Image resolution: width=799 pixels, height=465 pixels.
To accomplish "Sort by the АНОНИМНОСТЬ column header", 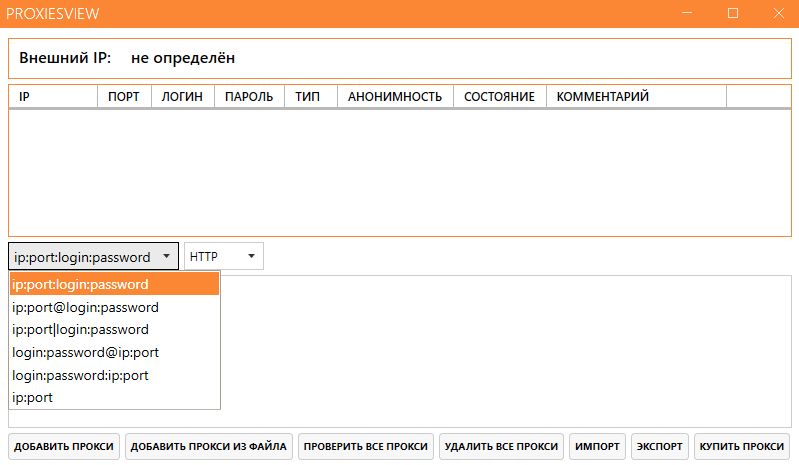I will point(395,96).
